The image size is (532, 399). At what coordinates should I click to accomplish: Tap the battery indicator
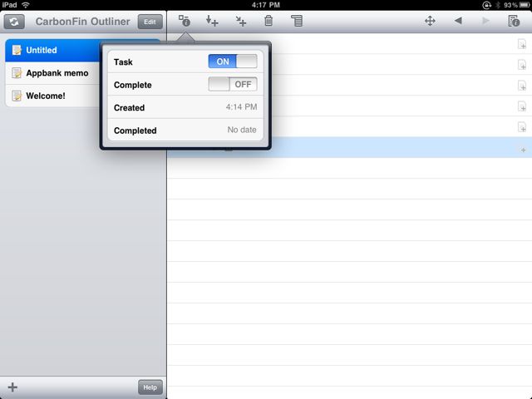[x=524, y=5]
